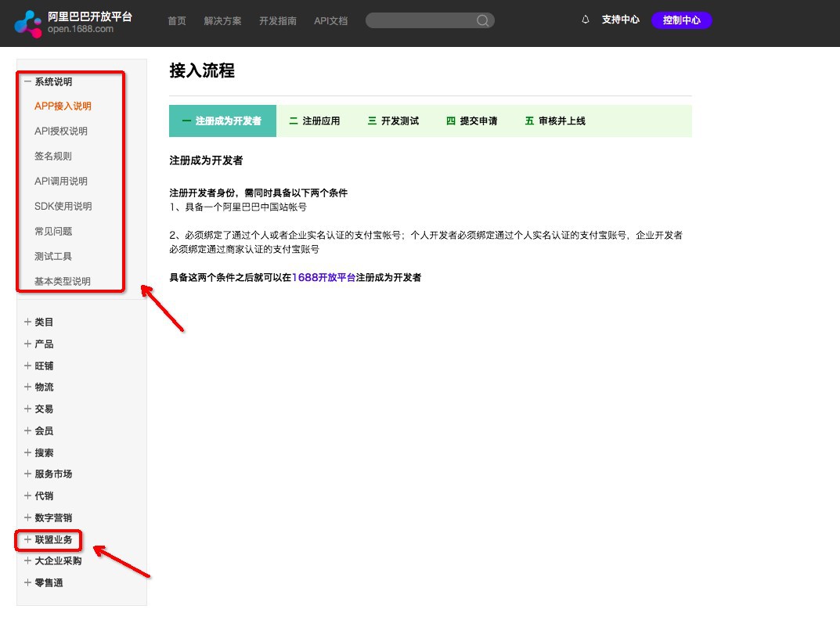Viewport: 840px width, 620px height.
Task: Expand the 物流 category
Action: 38,387
